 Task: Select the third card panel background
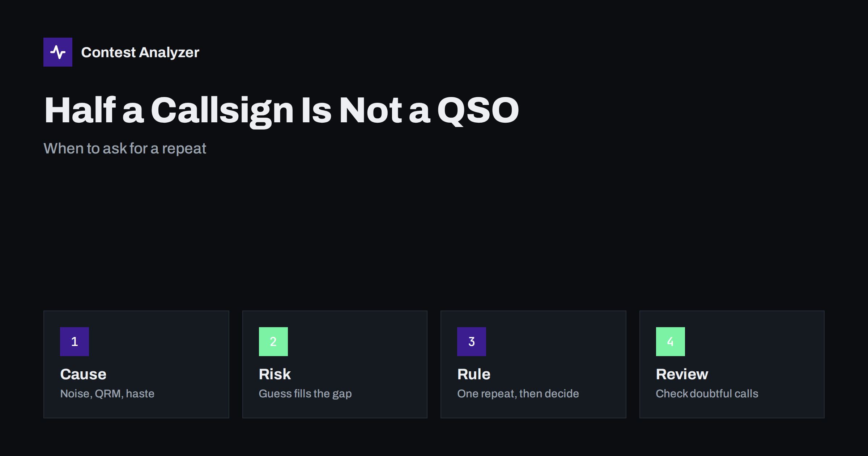(533, 364)
